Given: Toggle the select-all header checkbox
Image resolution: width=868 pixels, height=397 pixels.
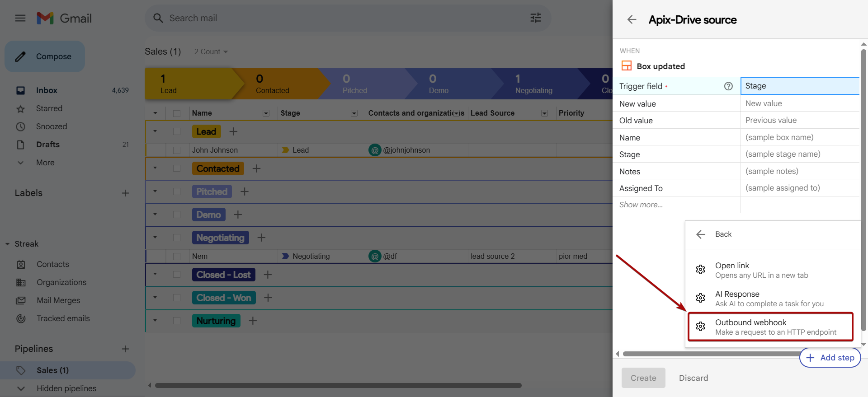Looking at the screenshot, I should click(177, 113).
